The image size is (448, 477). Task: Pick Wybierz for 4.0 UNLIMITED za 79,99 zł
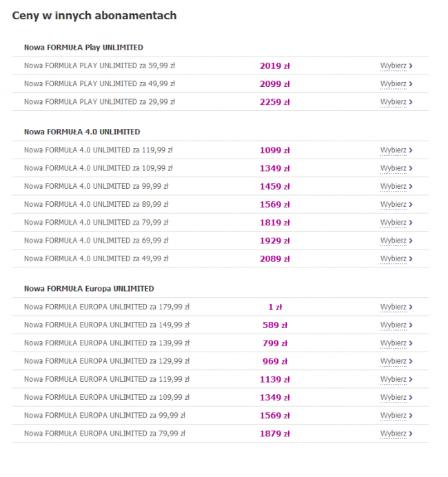pos(396,223)
